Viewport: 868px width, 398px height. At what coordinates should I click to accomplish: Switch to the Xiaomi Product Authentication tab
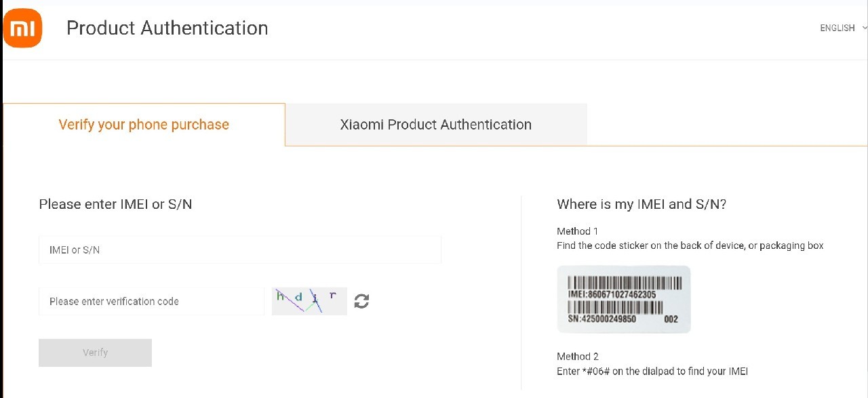[436, 124]
